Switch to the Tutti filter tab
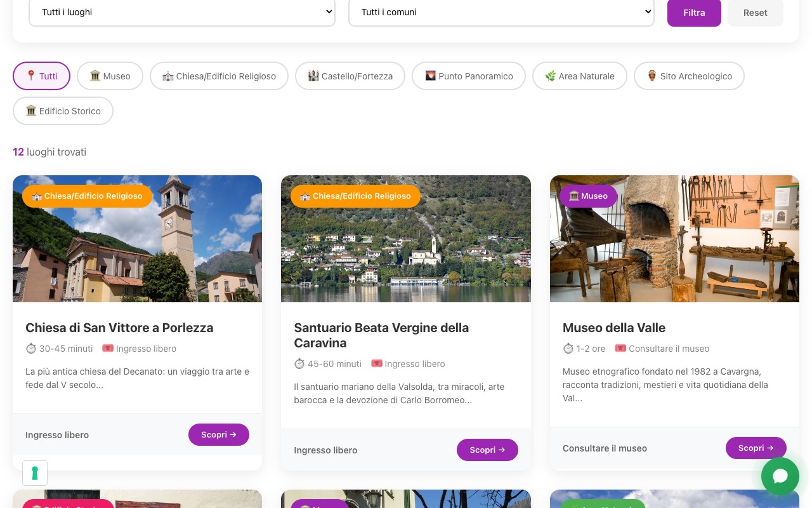Viewport: 812px width, 508px height. (x=41, y=76)
